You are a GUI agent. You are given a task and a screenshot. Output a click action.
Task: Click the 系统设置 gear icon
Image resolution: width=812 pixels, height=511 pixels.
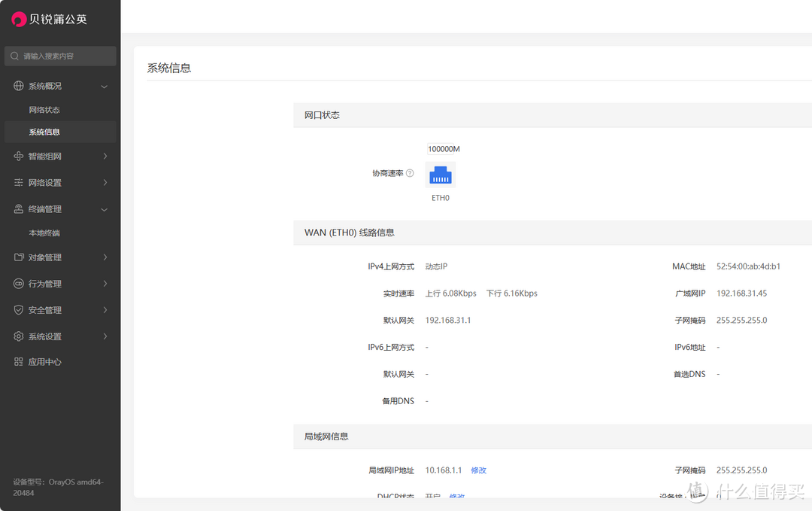coord(19,336)
